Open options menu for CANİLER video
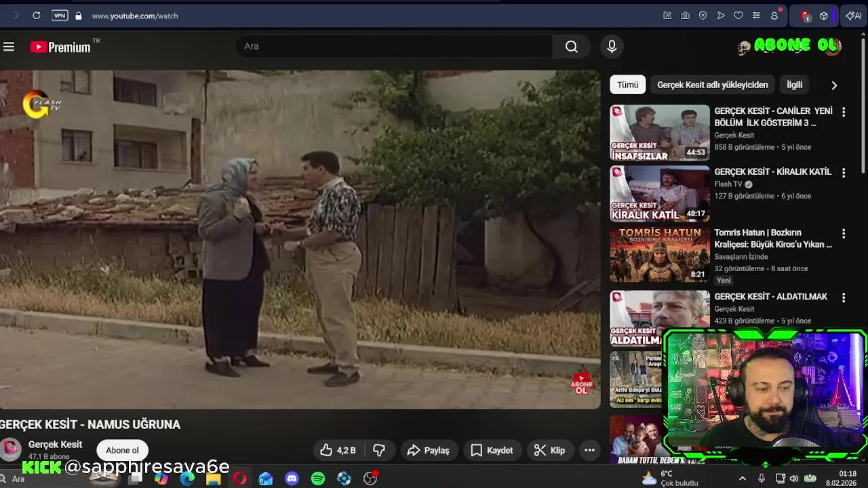Image resolution: width=868 pixels, height=488 pixels. [x=844, y=112]
